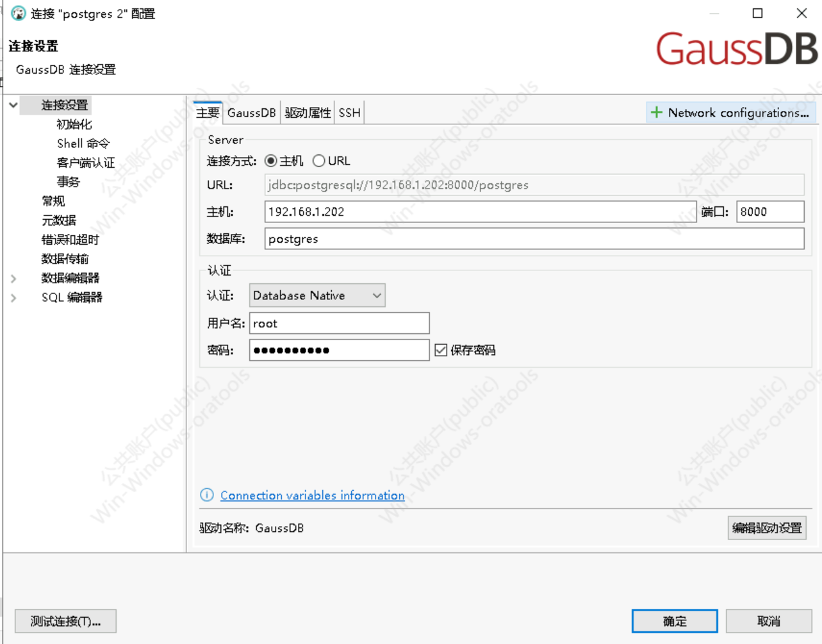
Task: Select the 主机 connection method radio
Action: (271, 161)
